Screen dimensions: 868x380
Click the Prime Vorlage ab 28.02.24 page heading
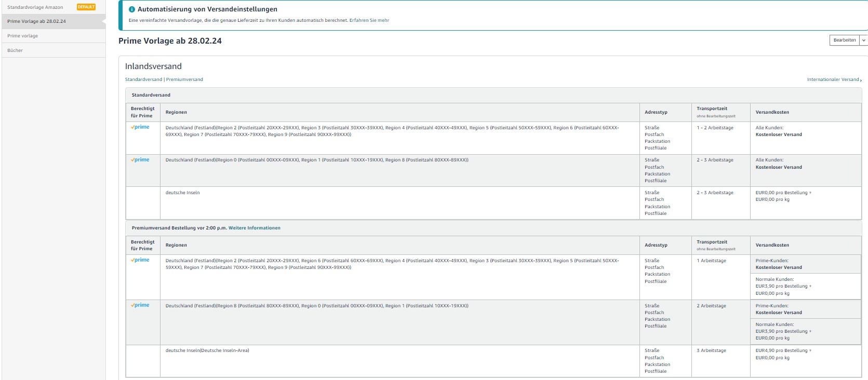(170, 41)
